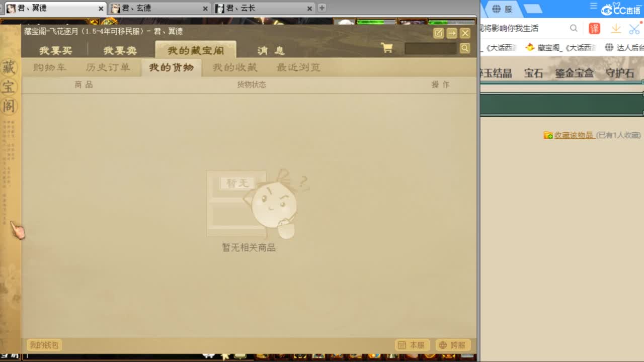Switch to the 君、云长 game tab
This screenshot has height=362, width=644.
264,8
